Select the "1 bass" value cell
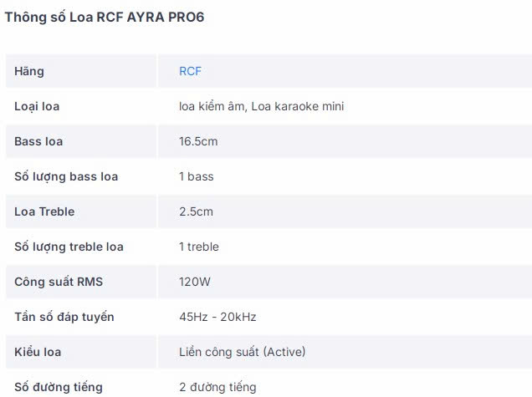Image resolution: width=532 pixels, height=397 pixels. pos(197,176)
